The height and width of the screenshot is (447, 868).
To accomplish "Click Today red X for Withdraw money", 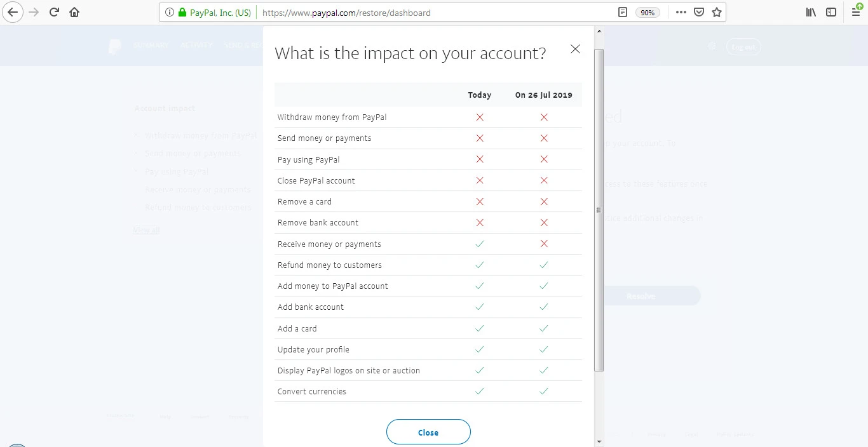I will [x=480, y=117].
